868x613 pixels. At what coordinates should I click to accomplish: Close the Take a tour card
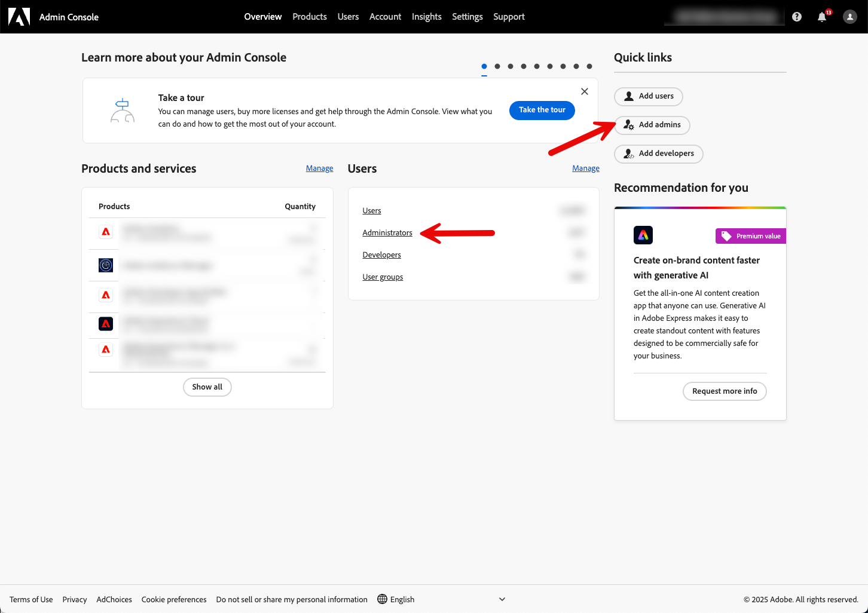(585, 91)
